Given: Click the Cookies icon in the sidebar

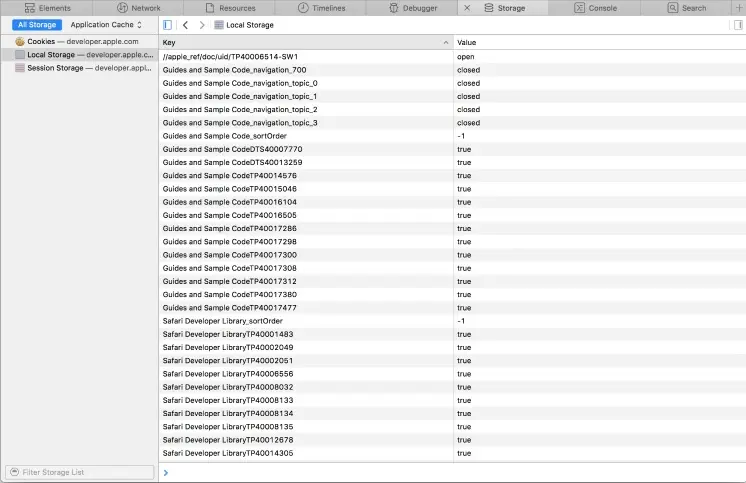Looking at the screenshot, I should (x=20, y=41).
